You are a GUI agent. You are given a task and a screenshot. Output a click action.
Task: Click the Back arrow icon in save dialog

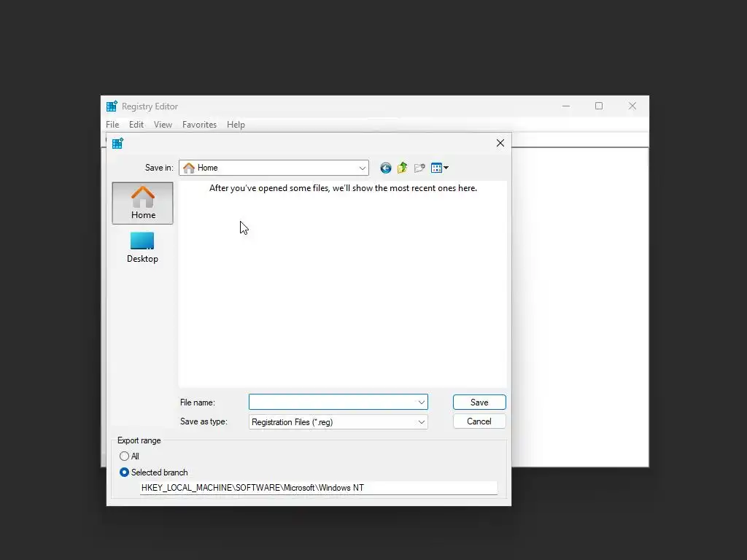(x=386, y=168)
